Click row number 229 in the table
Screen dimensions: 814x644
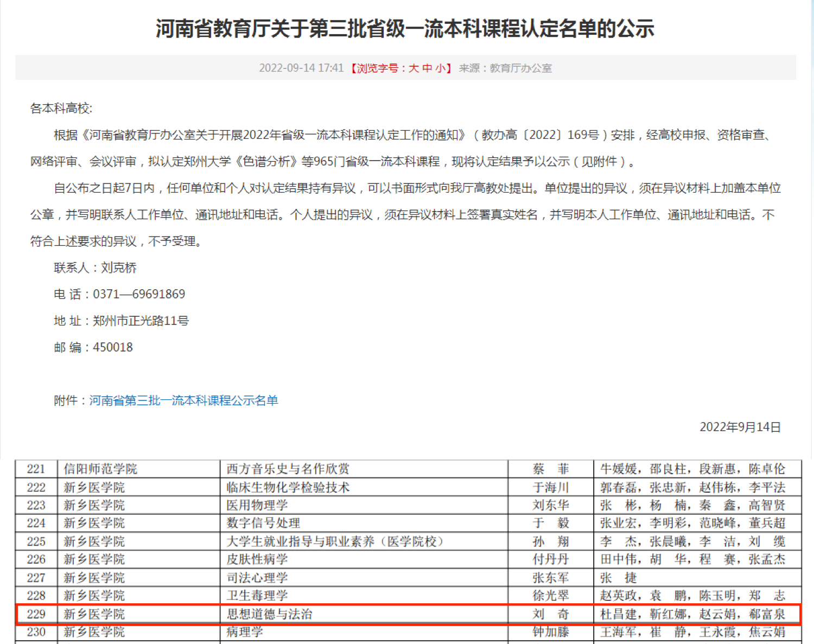[x=36, y=614]
